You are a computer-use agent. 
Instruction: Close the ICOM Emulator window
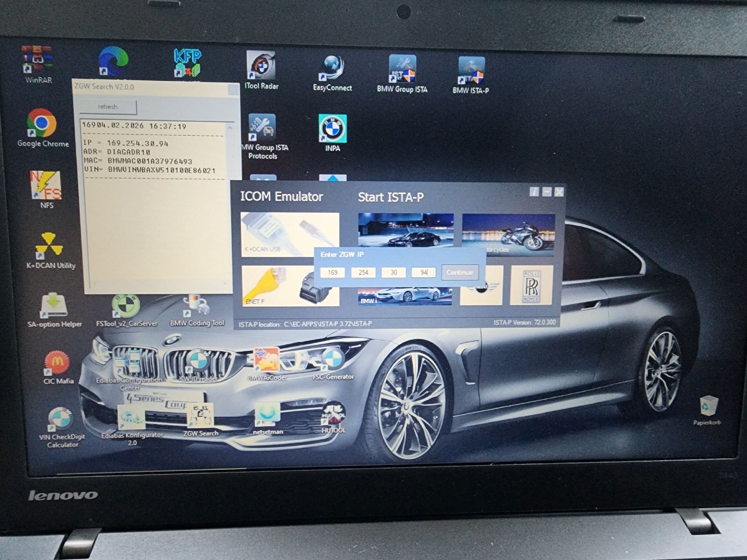[559, 192]
